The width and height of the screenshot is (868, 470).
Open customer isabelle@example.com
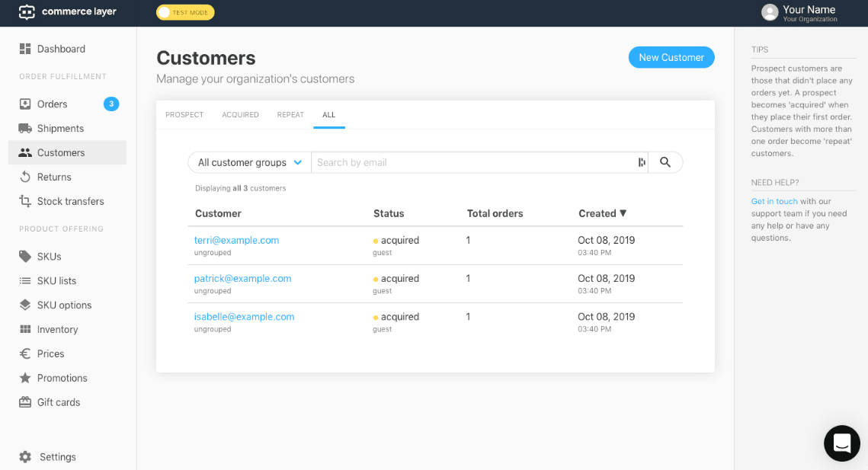(244, 317)
